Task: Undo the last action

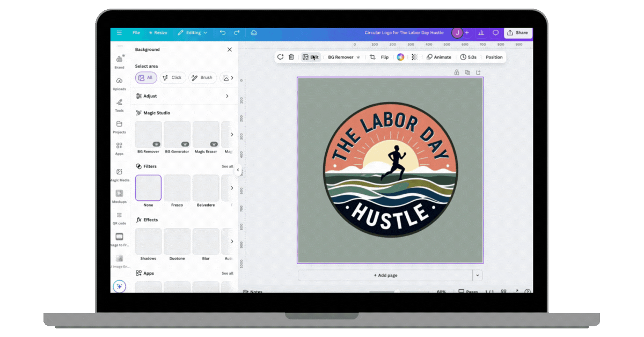Action: coord(223,33)
